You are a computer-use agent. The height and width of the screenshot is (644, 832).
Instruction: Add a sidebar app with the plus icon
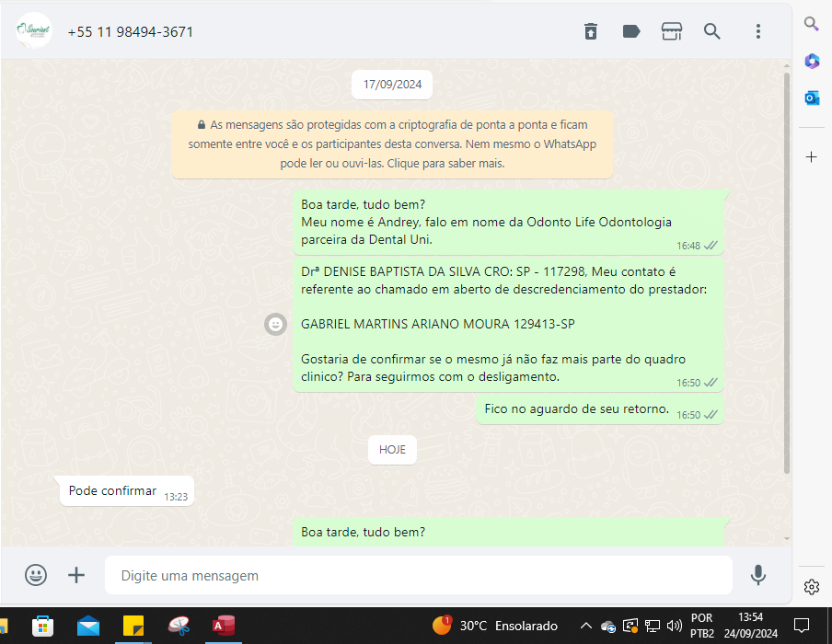[812, 157]
